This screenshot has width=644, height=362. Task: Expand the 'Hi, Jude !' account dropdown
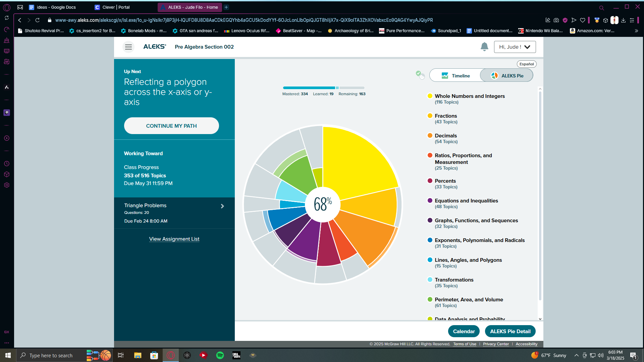(515, 47)
